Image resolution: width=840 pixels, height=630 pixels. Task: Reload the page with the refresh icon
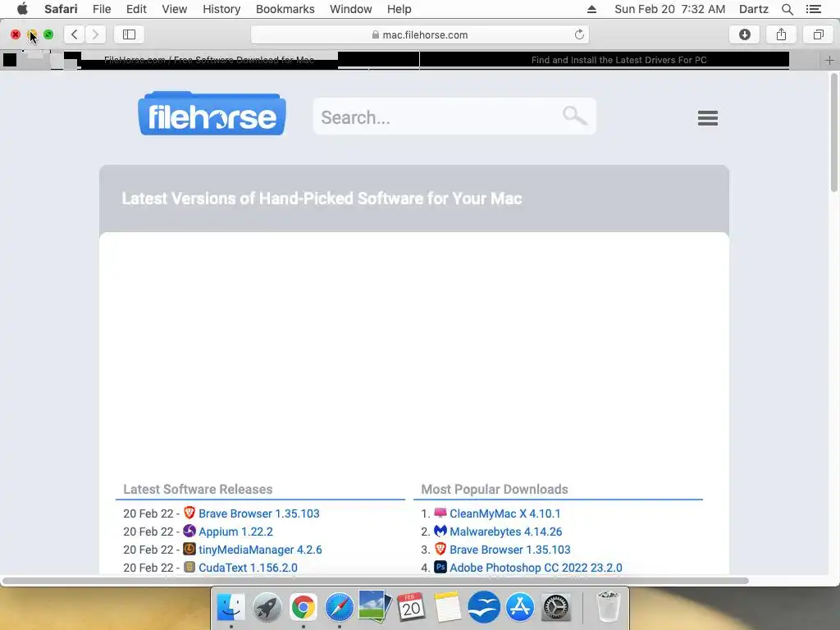(x=579, y=34)
